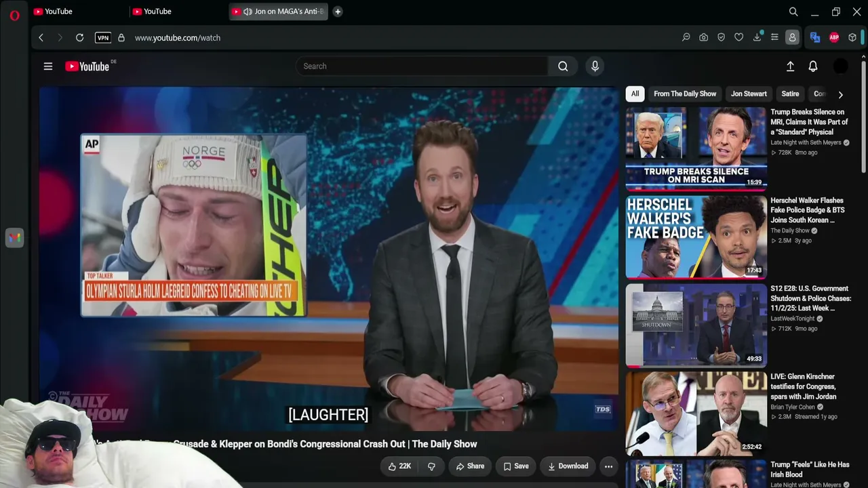Search open tabs with the magnifier icon
Screen dimensions: 868x488
point(793,12)
